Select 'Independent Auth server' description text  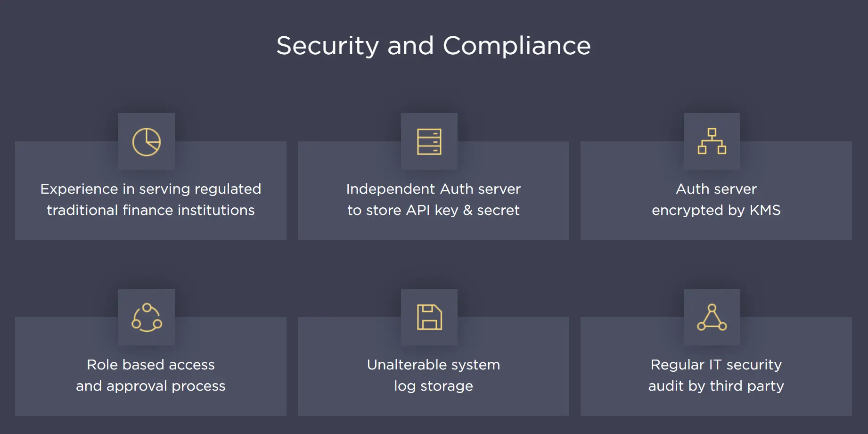pos(433,189)
